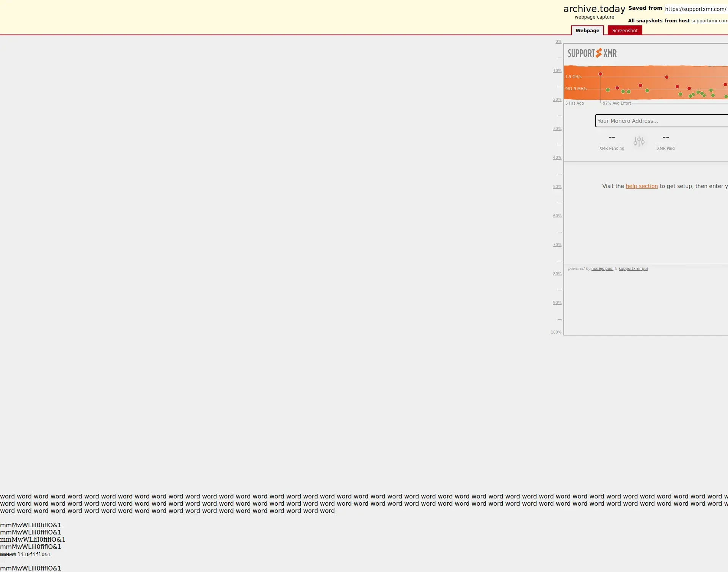The width and height of the screenshot is (728, 572).
Task: Open the help section link
Action: (642, 186)
